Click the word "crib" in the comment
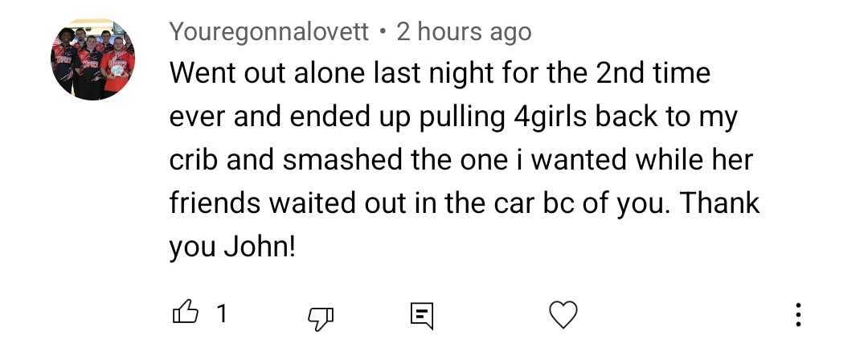 (193, 160)
